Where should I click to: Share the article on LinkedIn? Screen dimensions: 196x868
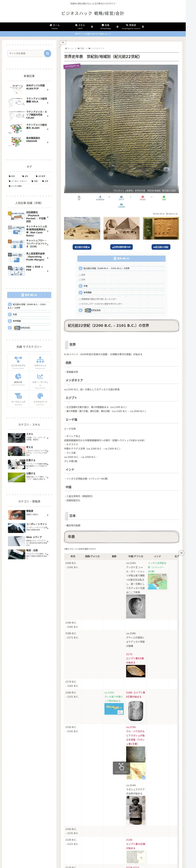click(121, 205)
